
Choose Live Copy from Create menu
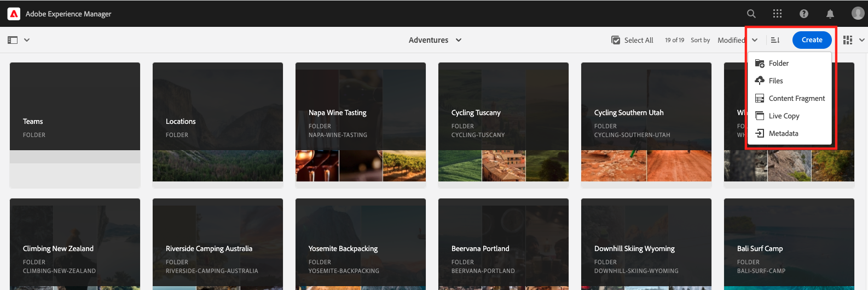(790, 116)
